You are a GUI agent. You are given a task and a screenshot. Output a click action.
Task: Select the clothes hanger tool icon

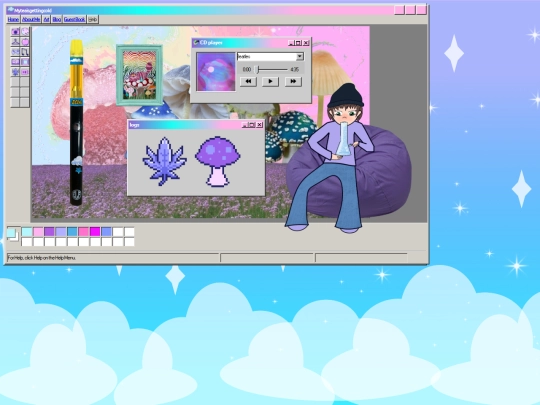tap(15, 42)
